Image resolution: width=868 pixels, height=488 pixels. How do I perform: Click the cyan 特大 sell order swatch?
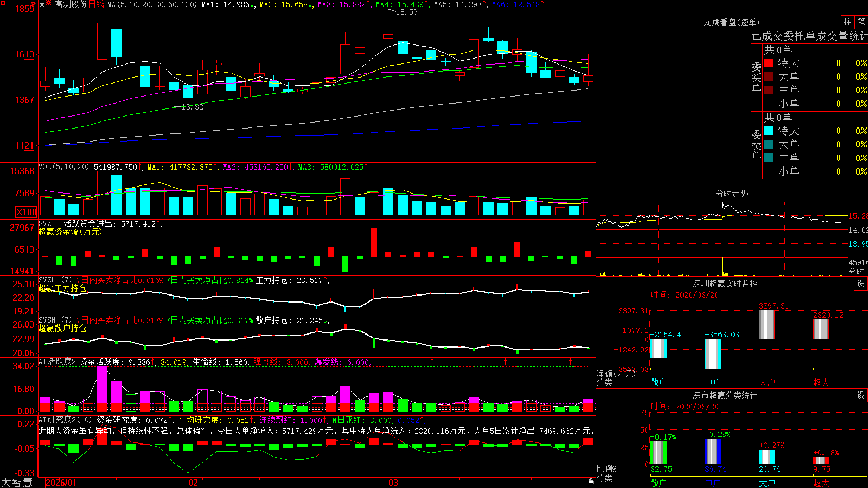pyautogui.click(x=768, y=131)
